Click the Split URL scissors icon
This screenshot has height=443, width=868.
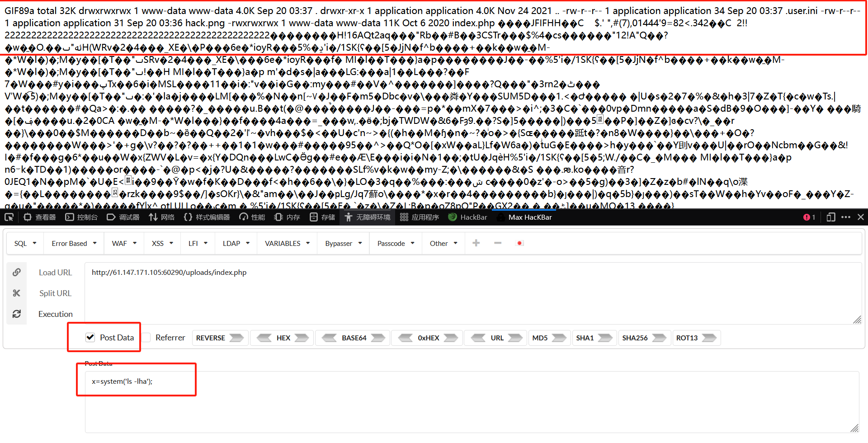(x=17, y=293)
